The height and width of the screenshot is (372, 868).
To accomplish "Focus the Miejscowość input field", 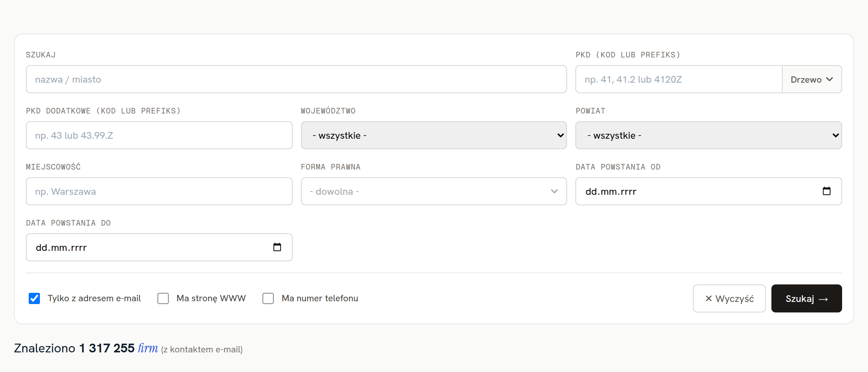I will tap(159, 191).
